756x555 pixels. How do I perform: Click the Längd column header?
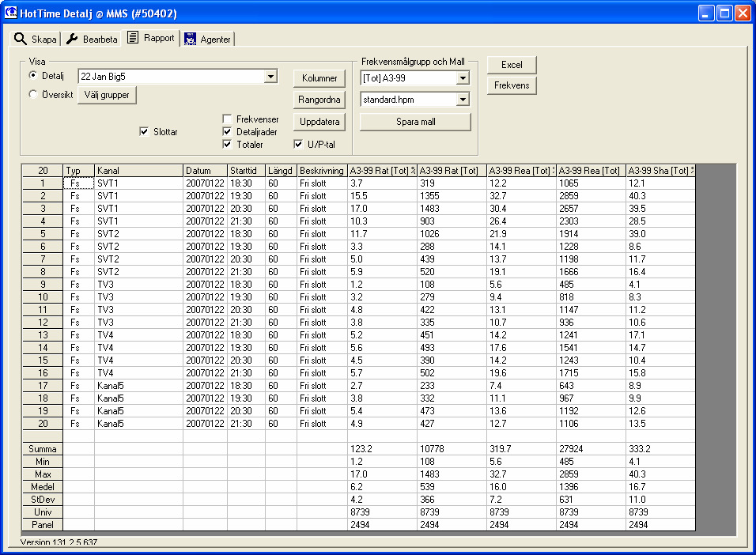coord(281,171)
